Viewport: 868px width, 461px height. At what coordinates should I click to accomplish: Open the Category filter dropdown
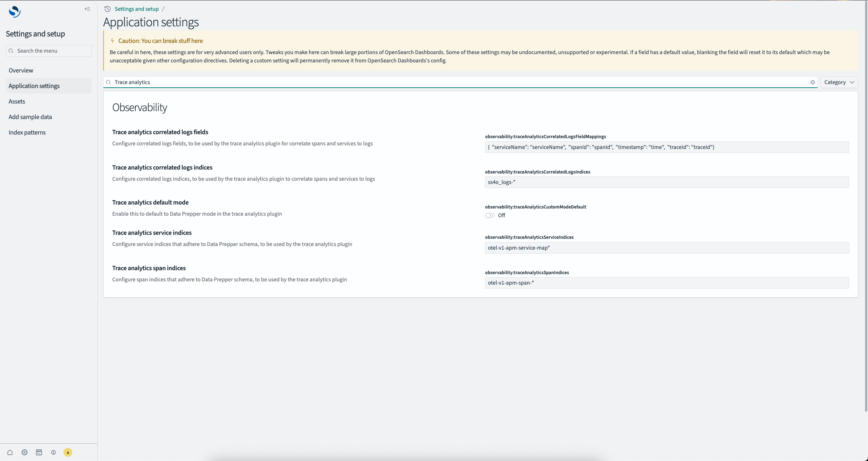coord(839,82)
